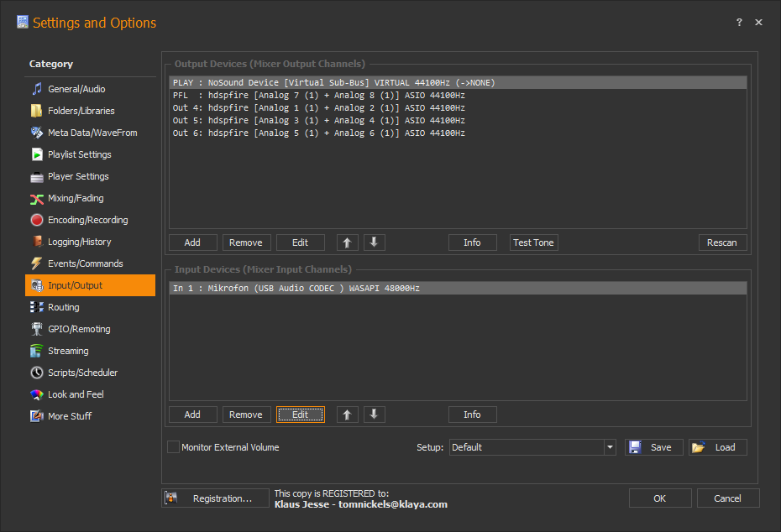Click the question mark help button
The image size is (781, 532).
pos(739,23)
